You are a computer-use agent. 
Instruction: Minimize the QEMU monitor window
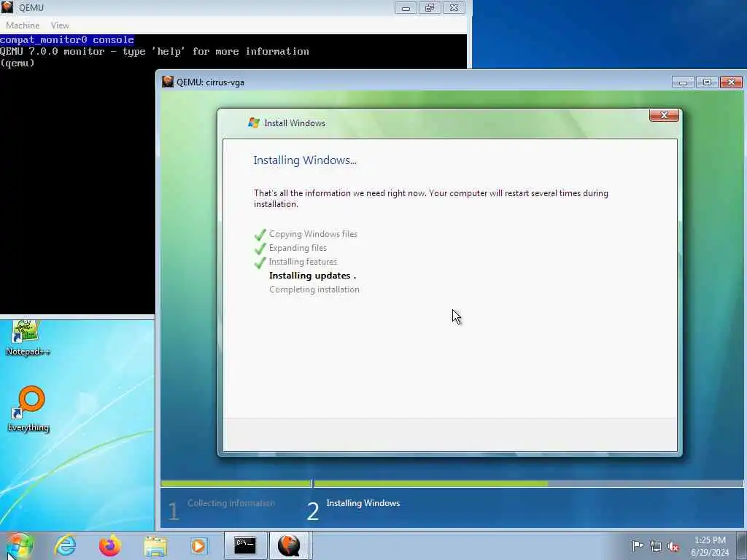[x=406, y=7]
